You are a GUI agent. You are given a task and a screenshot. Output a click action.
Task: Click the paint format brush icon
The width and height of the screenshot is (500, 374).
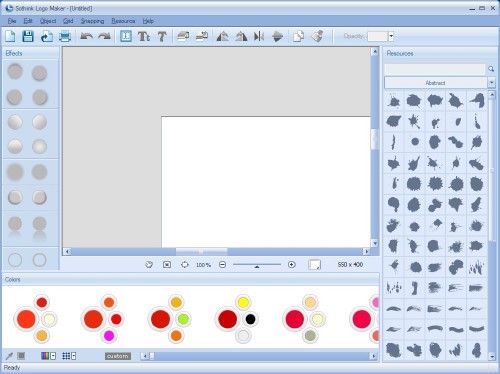(x=317, y=36)
